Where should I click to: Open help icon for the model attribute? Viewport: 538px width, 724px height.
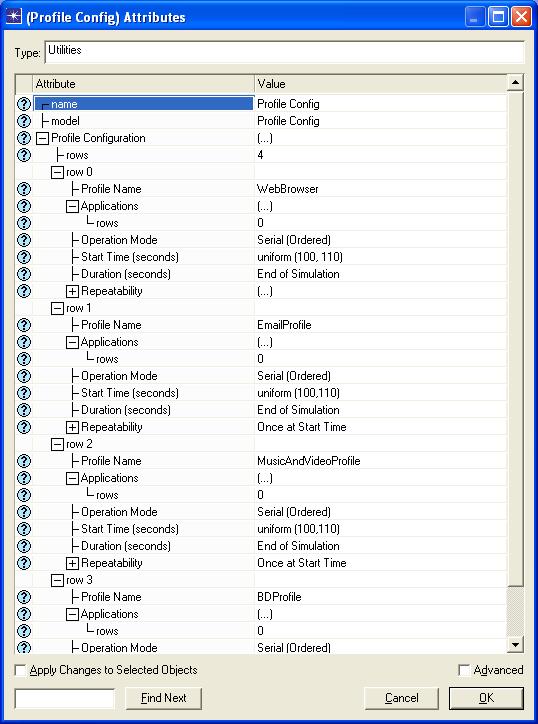pos(24,121)
